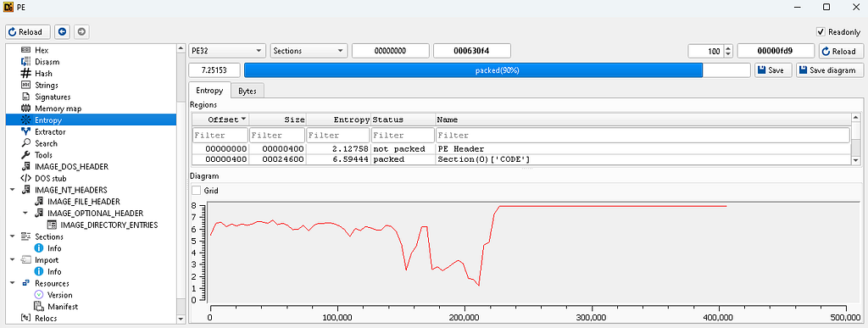Click the Entropy filter field

tap(338, 135)
